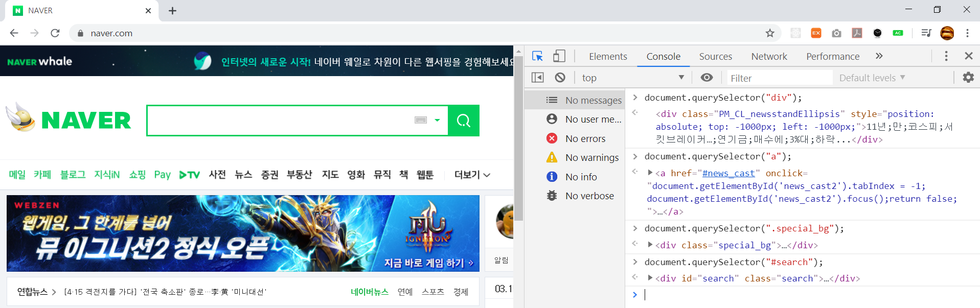Switch to the Sources tab
The width and height of the screenshot is (980, 308).
(x=715, y=56)
